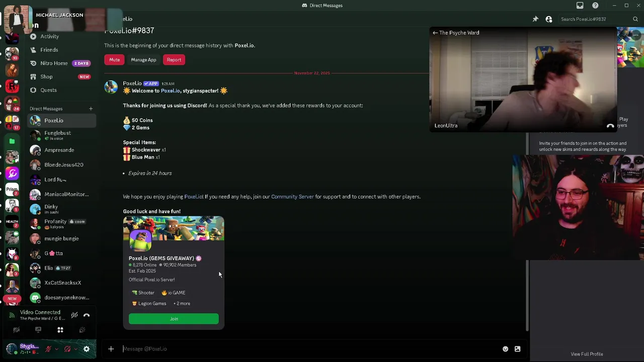Expand input device options chevron
644x362 pixels.
coord(56,349)
